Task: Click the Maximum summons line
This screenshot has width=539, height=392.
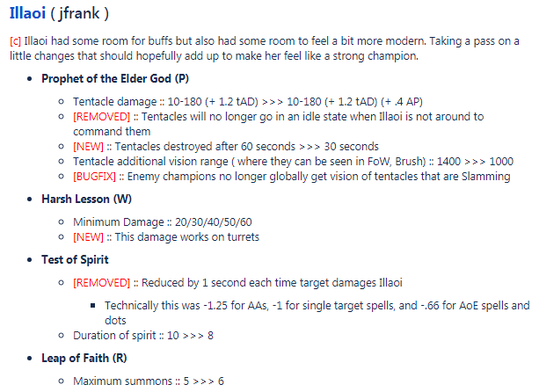Action: (x=149, y=381)
